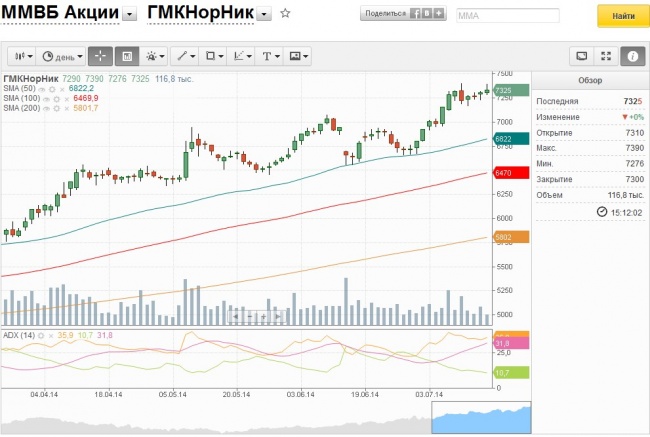Remove the SMA (50) indicator
650x437 pixels.
pos(62,89)
